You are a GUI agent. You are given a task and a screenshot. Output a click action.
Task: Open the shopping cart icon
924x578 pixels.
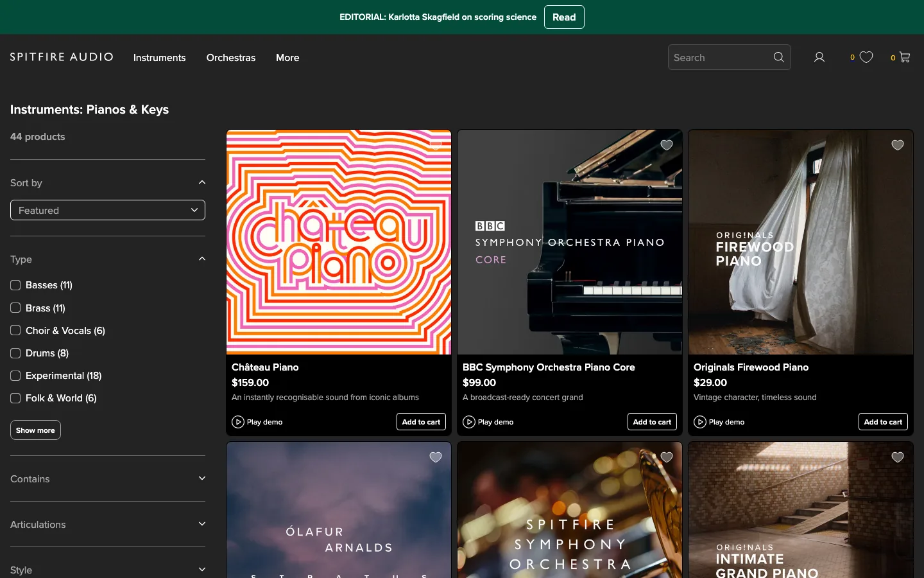click(905, 57)
